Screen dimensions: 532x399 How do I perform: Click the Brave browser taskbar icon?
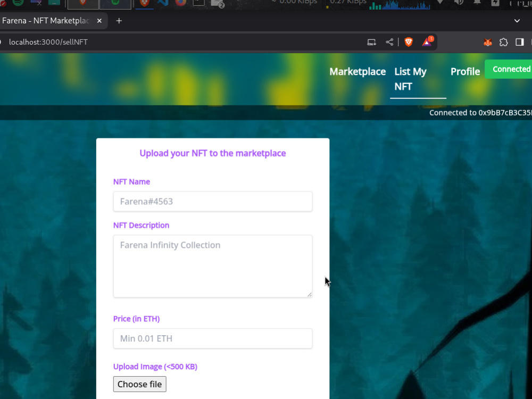[x=145, y=3]
